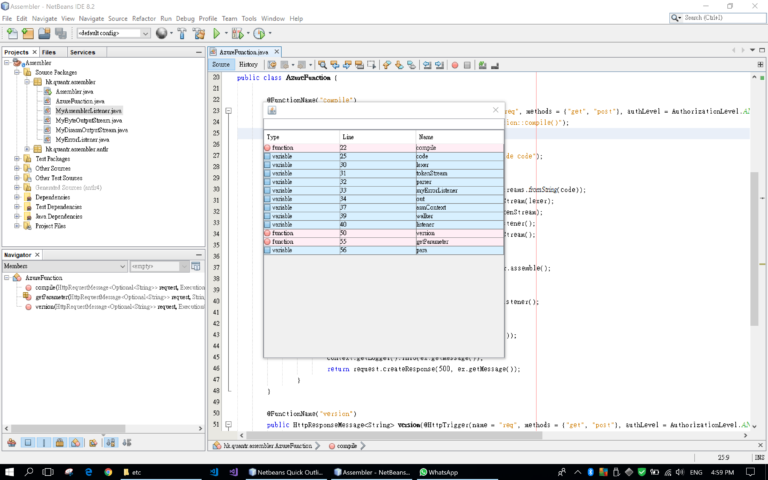Toggle show inherited members in Navigator
The height and width of the screenshot is (480, 768).
tap(12, 443)
